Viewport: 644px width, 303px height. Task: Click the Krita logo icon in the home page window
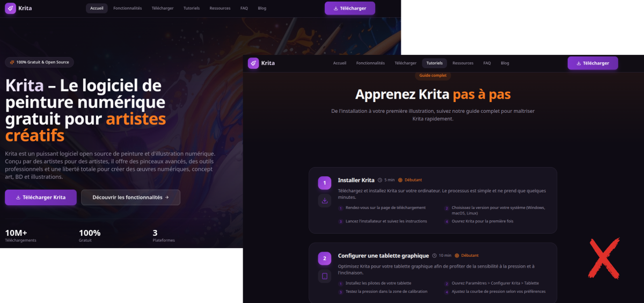click(10, 8)
